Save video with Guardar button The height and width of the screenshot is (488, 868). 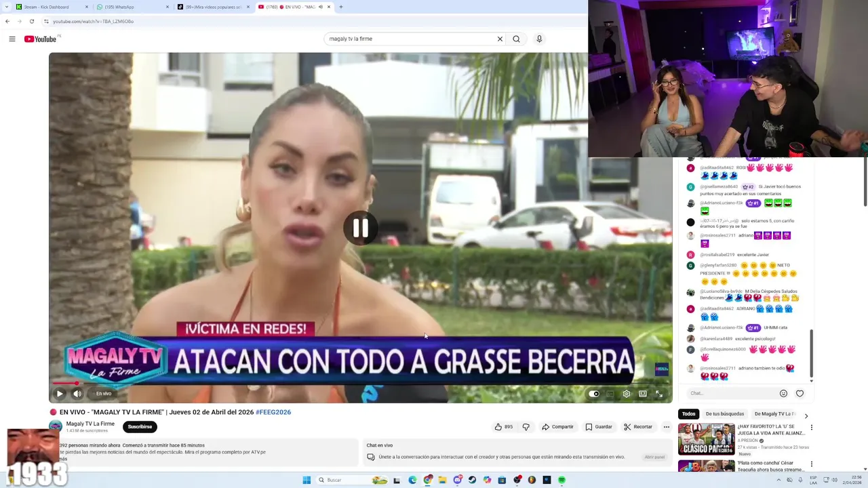599,427
